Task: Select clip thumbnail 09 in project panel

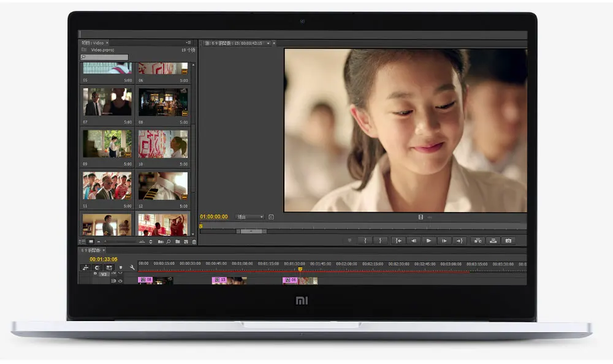Action: click(107, 144)
